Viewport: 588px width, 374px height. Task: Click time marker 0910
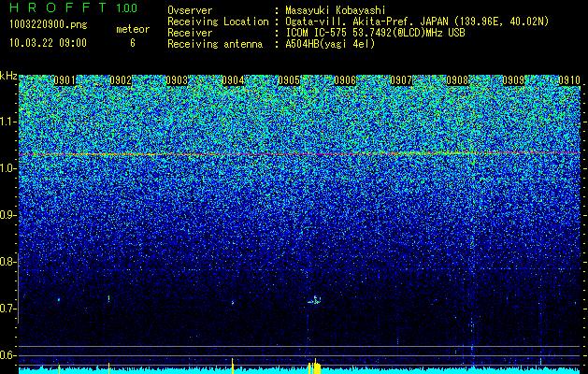click(x=569, y=80)
